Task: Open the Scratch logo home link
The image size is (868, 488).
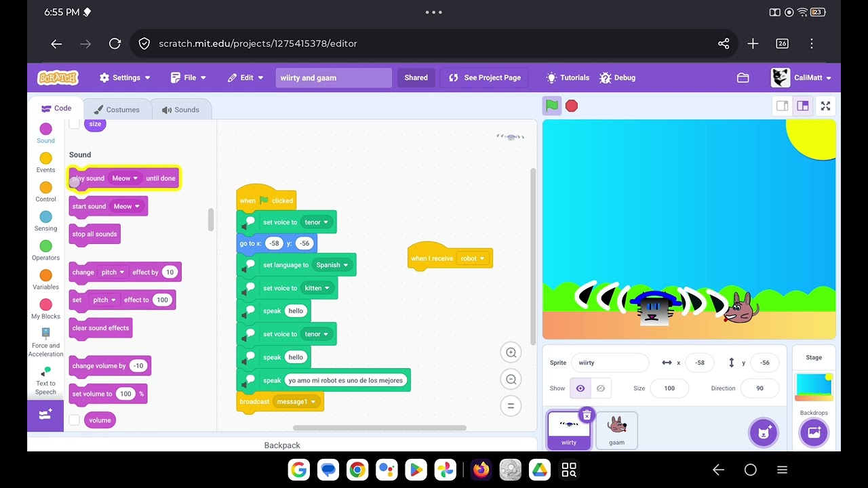Action: coord(58,77)
